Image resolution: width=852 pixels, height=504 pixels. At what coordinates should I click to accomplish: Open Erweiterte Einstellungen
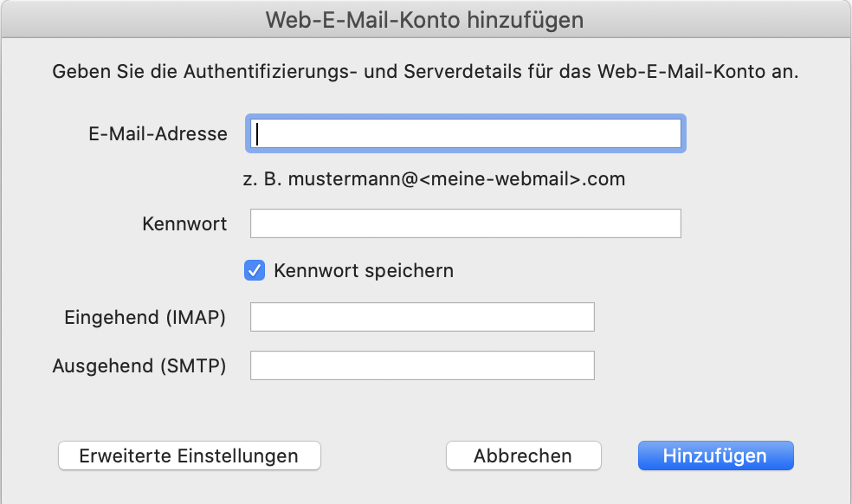(x=189, y=456)
